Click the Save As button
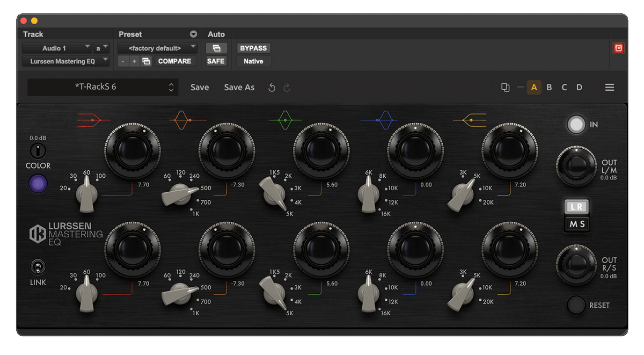This screenshot has width=644, height=355. [x=239, y=88]
